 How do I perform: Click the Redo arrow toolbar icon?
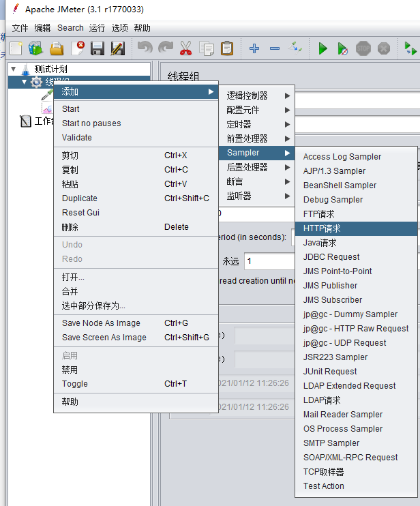(166, 48)
